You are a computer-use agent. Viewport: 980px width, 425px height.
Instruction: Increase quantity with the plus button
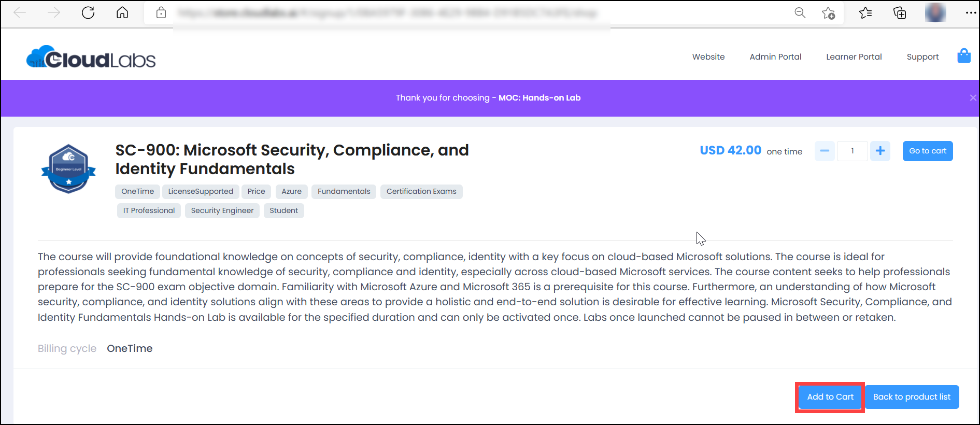[x=880, y=151]
